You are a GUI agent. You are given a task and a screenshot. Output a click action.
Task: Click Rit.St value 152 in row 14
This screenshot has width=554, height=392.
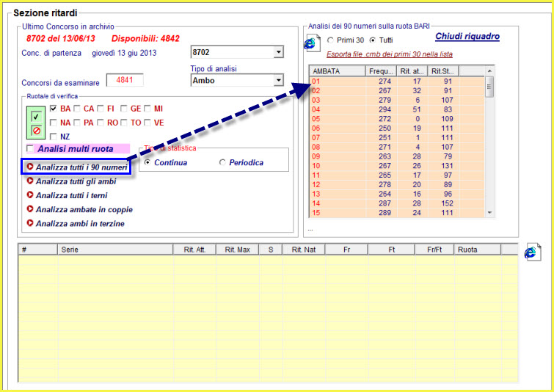click(447, 203)
